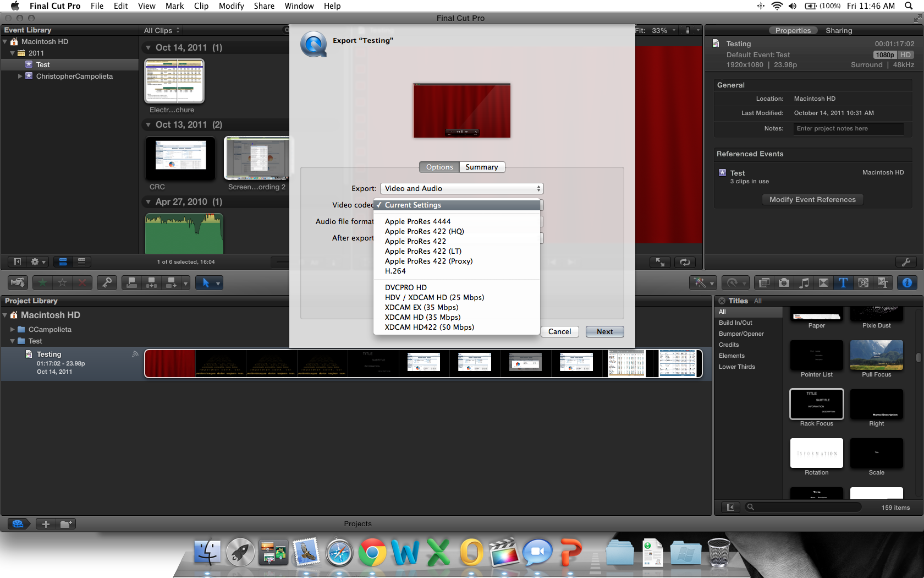Show the Generators browser
Screen dimensions: 924x578
pyautogui.click(x=864, y=283)
